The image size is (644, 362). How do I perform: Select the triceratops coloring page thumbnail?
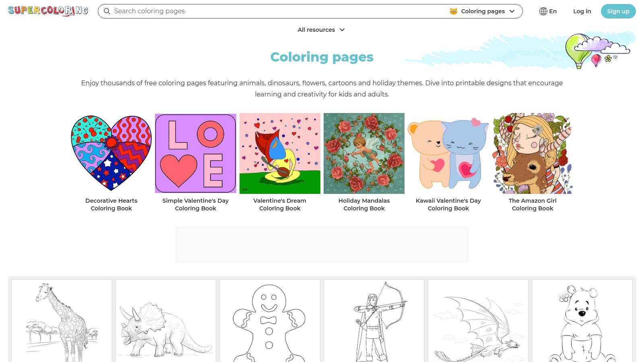(x=166, y=322)
